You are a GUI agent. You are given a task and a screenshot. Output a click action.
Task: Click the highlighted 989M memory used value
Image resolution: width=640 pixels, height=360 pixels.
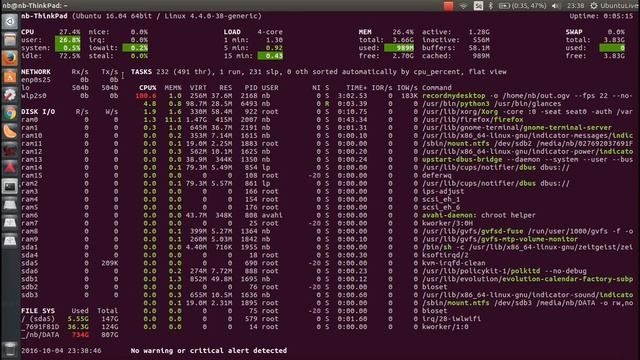pyautogui.click(x=399, y=48)
